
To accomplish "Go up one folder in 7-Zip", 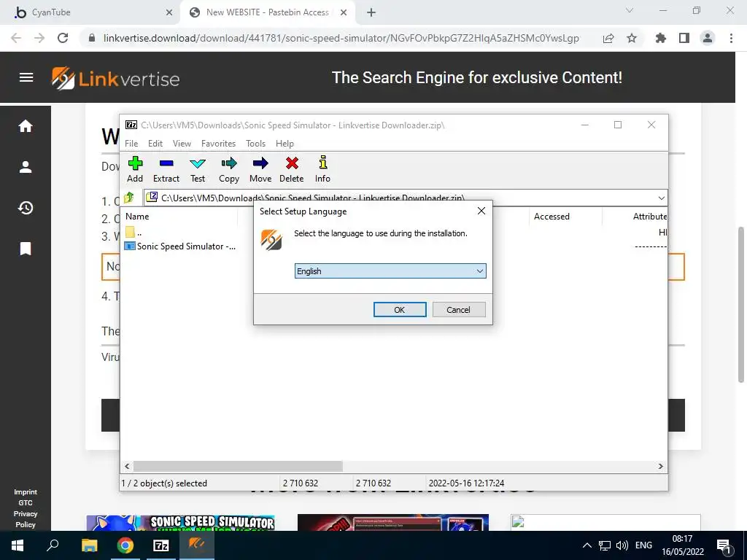I will coord(129,197).
